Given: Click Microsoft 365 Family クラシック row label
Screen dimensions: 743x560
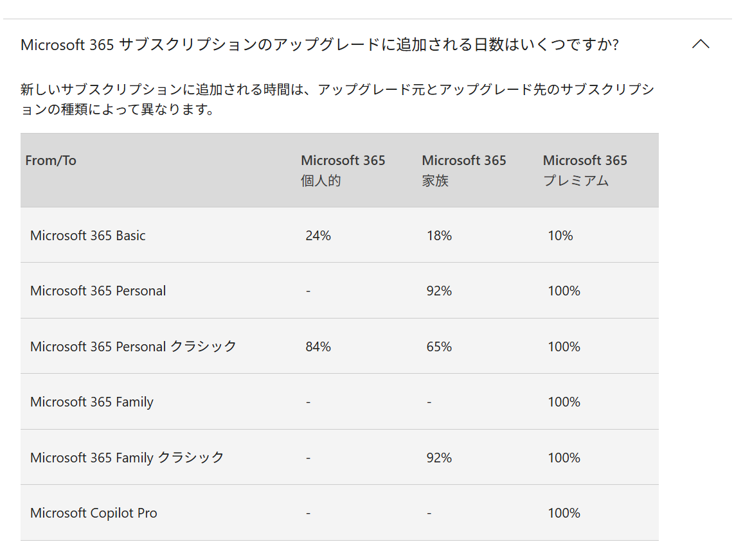Looking at the screenshot, I should coord(127,458).
